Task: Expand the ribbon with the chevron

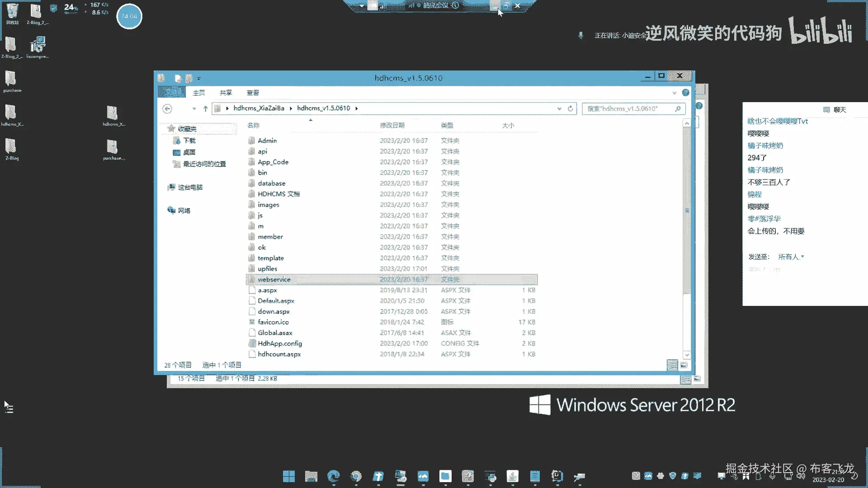Action: [674, 93]
